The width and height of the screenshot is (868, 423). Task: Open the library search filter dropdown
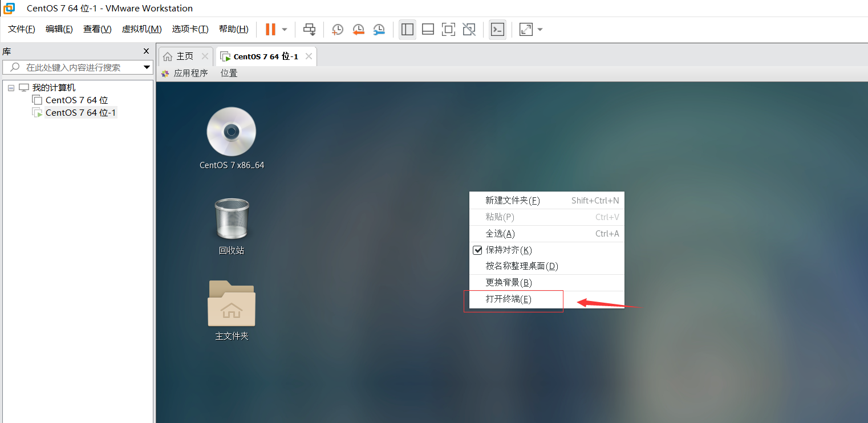147,67
